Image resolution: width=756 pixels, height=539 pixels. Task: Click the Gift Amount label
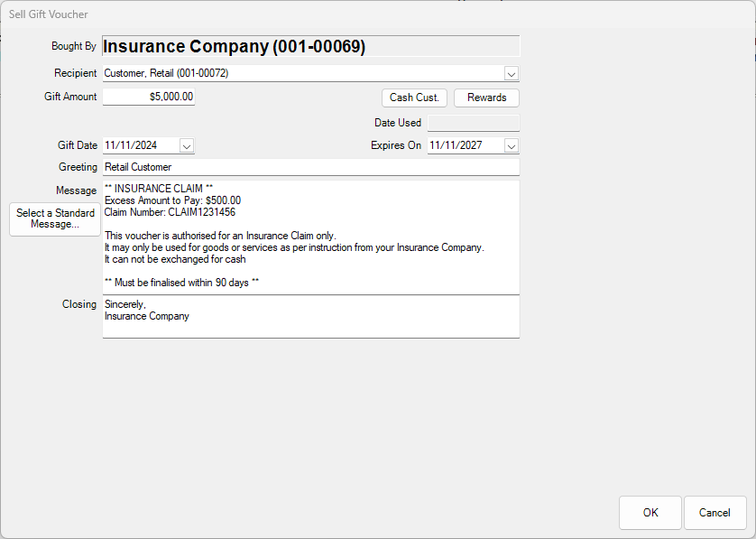click(x=70, y=97)
